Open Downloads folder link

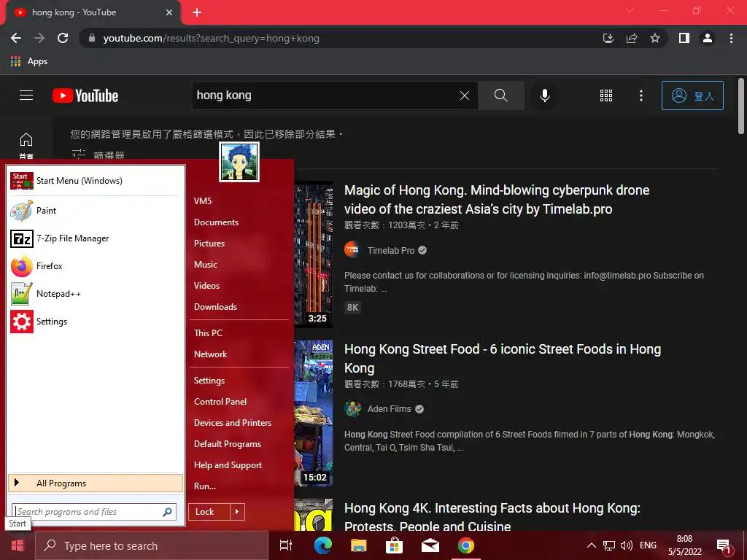pos(215,307)
